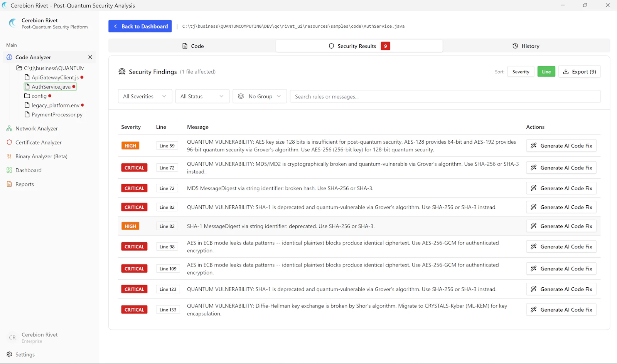Viewport: 617px width, 364px height.
Task: Export the 9 findings
Action: 579,72
